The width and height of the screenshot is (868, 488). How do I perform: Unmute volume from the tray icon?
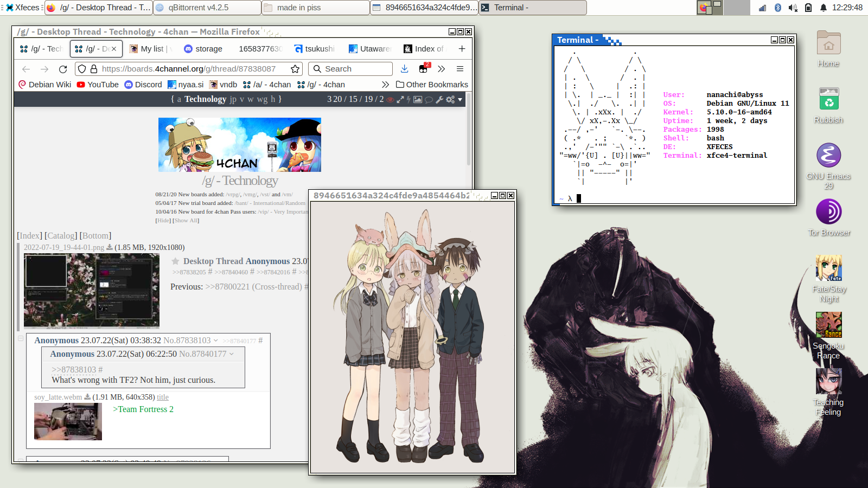pyautogui.click(x=793, y=8)
